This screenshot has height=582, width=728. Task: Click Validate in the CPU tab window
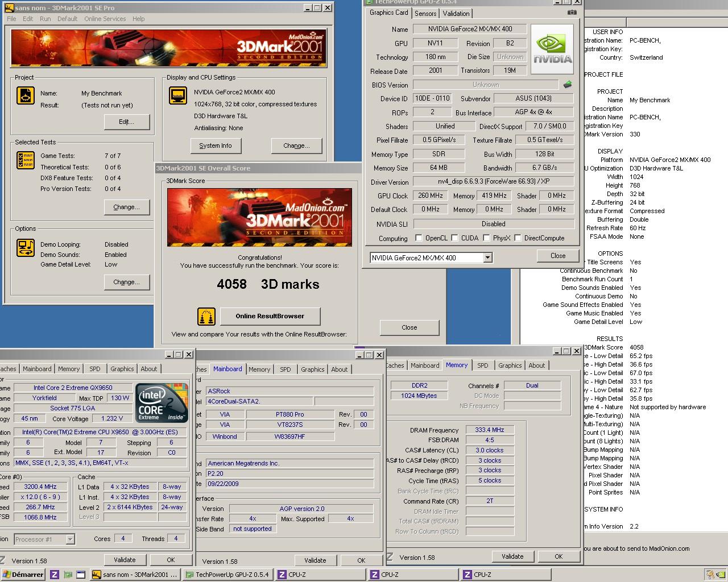pos(125,560)
